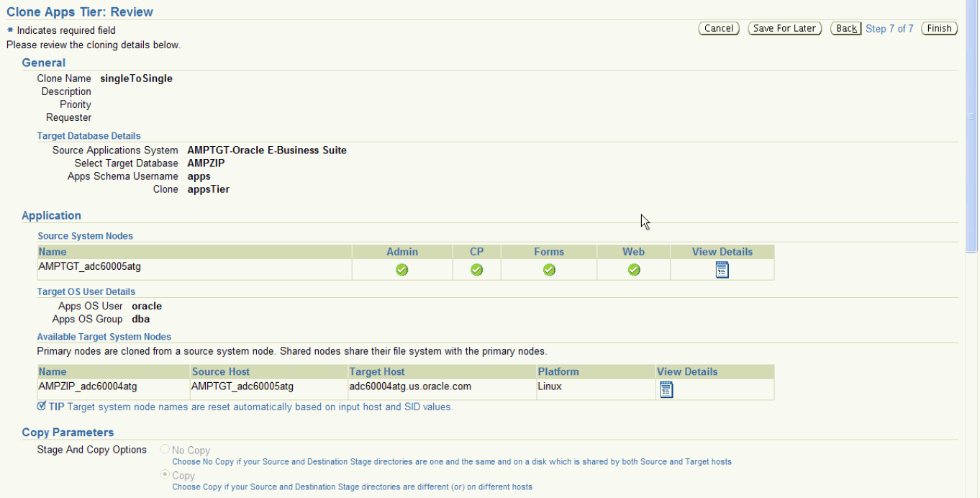Viewport: 980px width, 498px height.
Task: Click the green check under CP column
Action: click(476, 270)
